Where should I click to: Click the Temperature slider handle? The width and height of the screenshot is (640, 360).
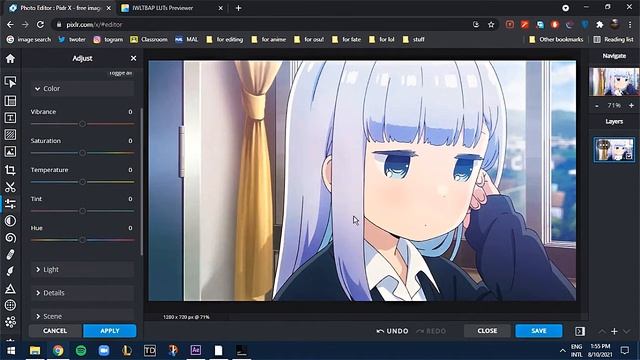click(82, 182)
